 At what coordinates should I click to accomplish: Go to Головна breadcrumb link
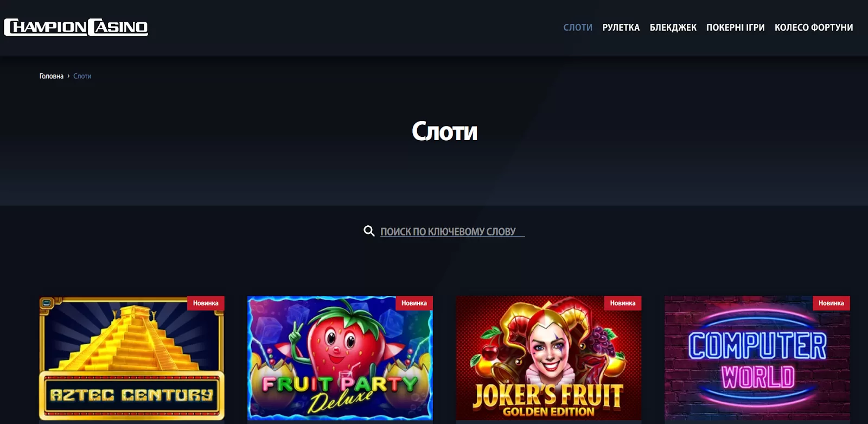[52, 77]
